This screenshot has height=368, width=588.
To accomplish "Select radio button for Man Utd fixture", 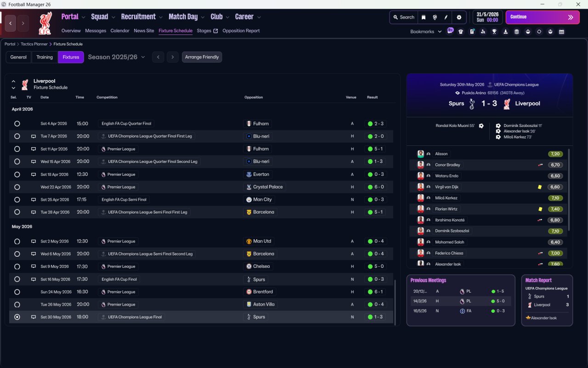I will 17,241.
